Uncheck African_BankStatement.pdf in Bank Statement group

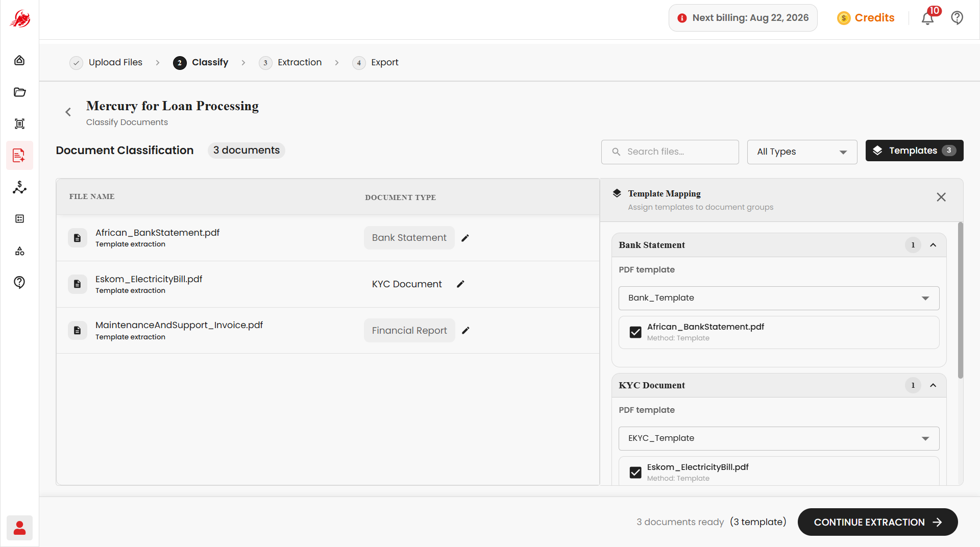pyautogui.click(x=635, y=332)
